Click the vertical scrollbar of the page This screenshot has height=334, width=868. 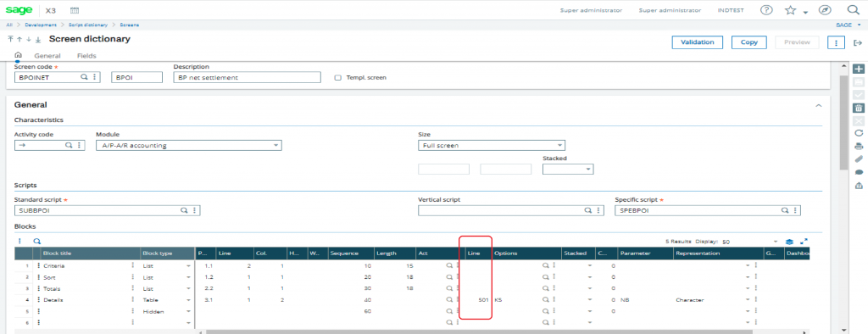tap(843, 122)
